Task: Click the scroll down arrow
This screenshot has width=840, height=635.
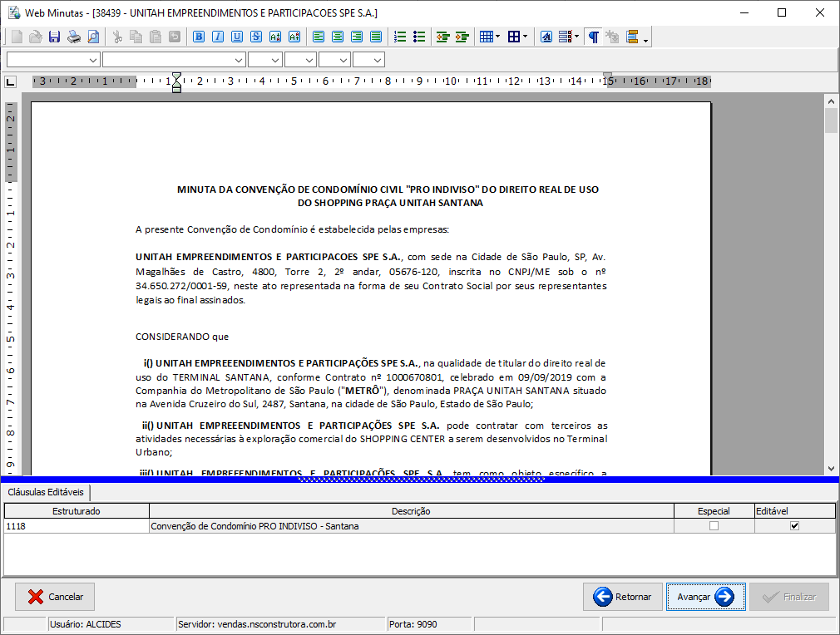Action: pyautogui.click(x=831, y=469)
